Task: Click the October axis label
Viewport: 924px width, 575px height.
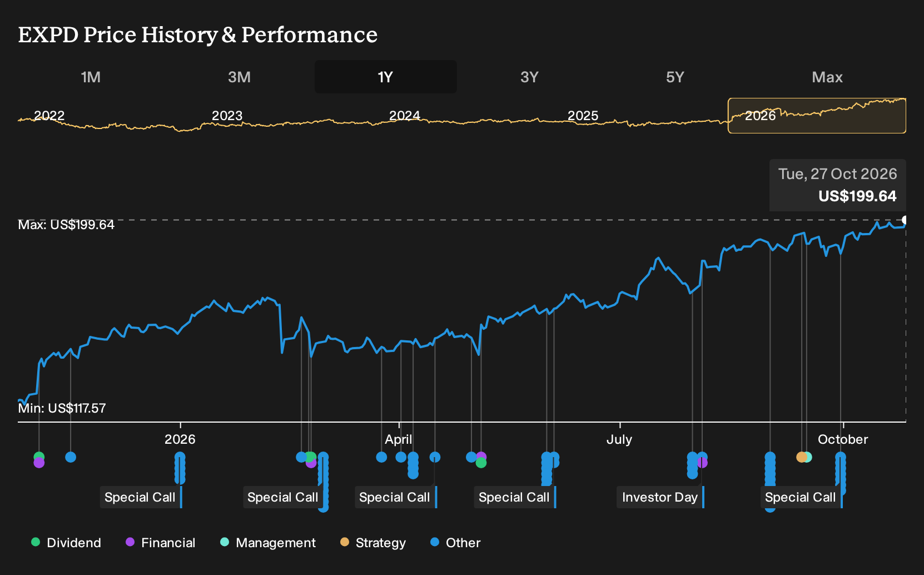Action: point(843,439)
